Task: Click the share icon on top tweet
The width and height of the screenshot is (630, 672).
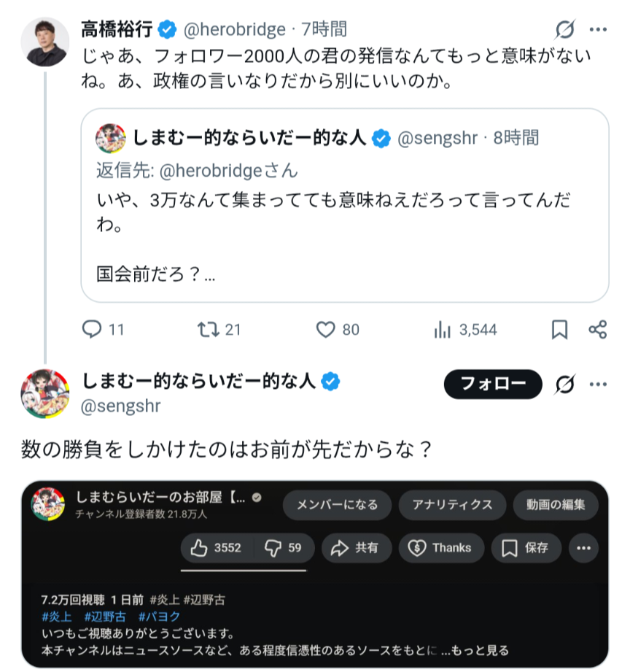Action: coord(597,330)
